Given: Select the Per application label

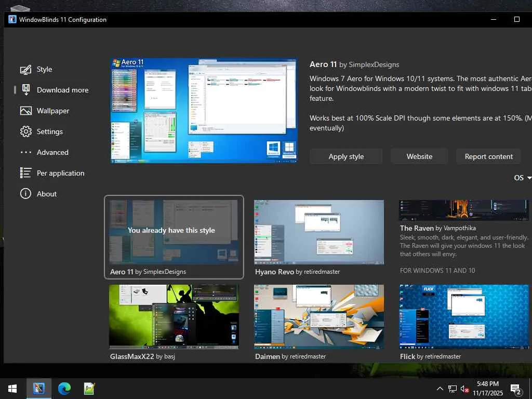Looking at the screenshot, I should point(61,173).
